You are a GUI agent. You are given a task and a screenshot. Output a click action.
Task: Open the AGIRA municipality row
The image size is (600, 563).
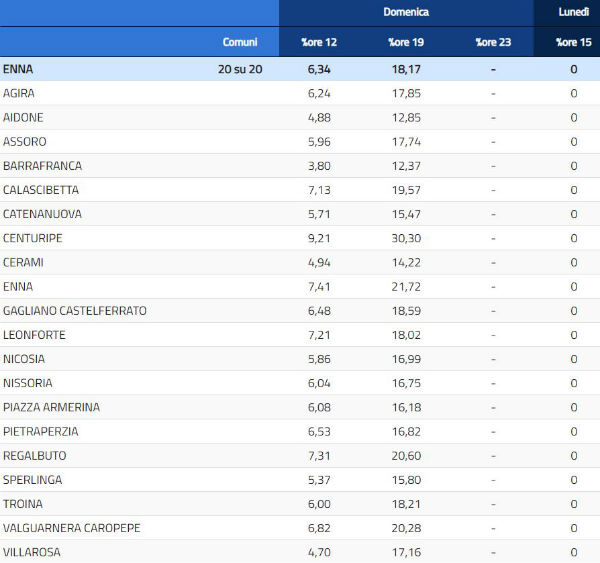click(300, 93)
